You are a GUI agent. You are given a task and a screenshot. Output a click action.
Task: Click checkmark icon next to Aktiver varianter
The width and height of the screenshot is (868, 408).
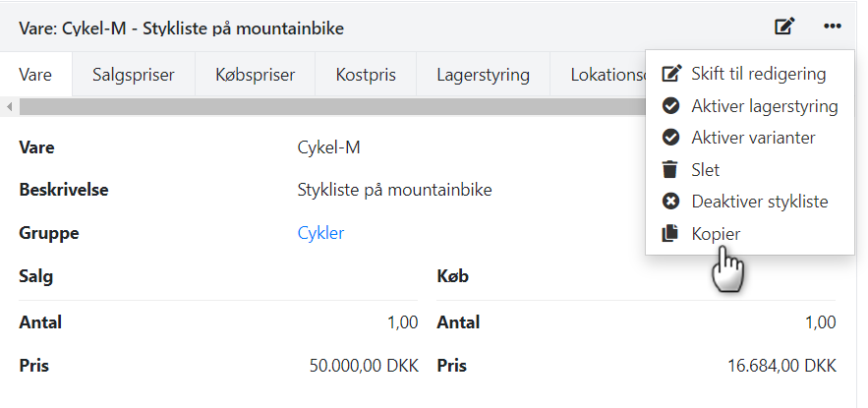[x=671, y=138]
